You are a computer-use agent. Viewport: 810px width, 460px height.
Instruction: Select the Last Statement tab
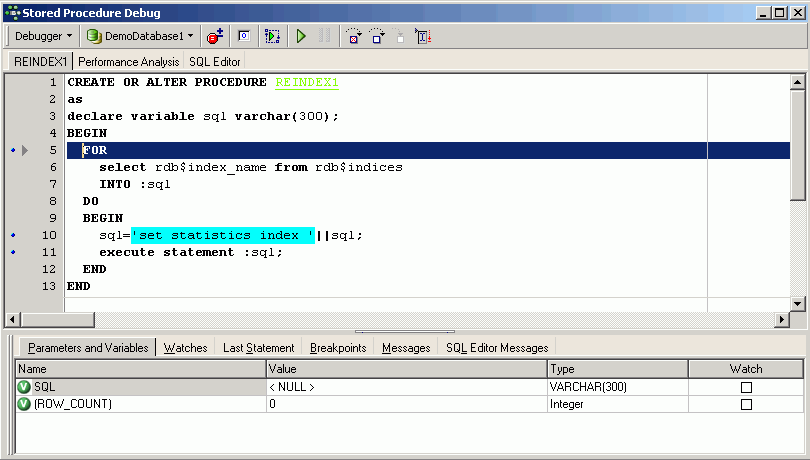[258, 348]
